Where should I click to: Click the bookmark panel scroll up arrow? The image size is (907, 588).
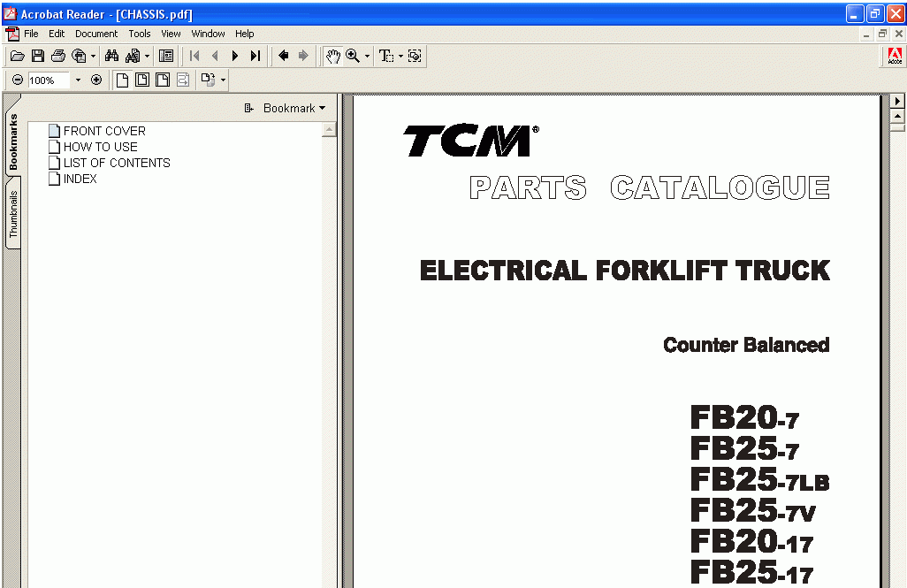coord(329,130)
